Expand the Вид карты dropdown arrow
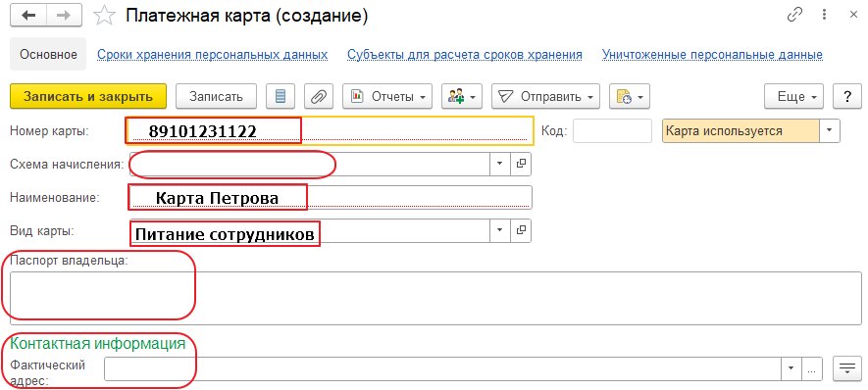The height and width of the screenshot is (390, 868). pos(500,230)
